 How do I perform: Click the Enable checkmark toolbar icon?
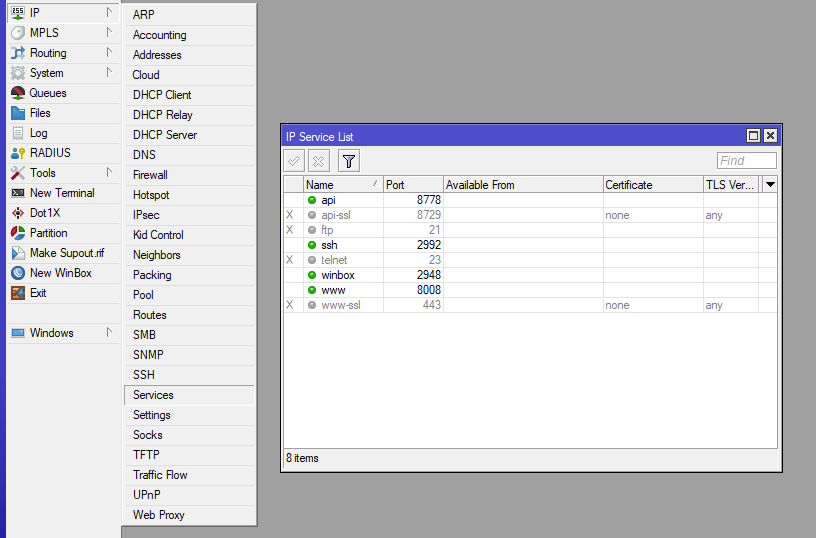click(x=294, y=161)
